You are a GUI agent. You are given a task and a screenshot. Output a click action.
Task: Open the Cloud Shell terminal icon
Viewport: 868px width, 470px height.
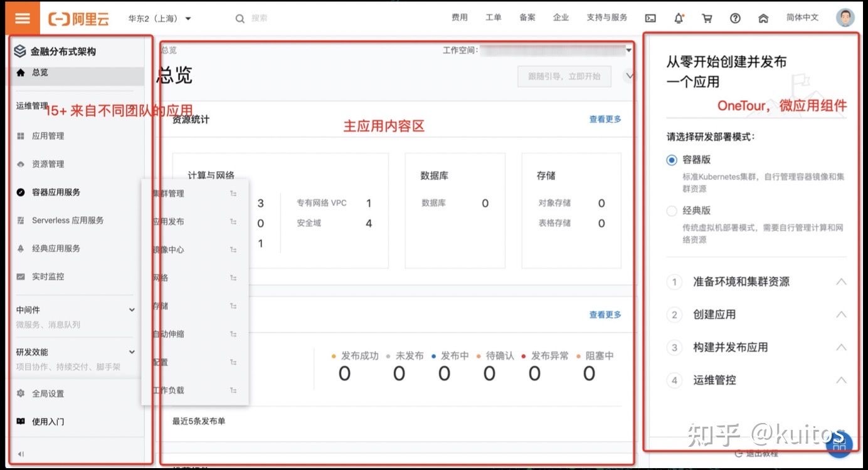coord(650,19)
